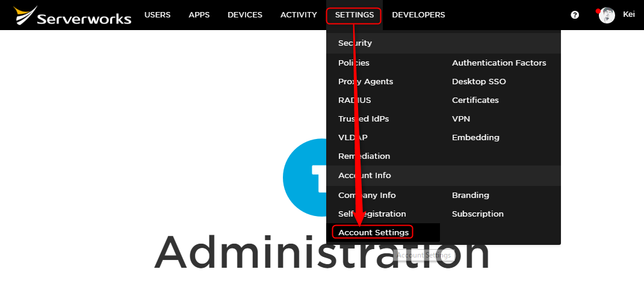Choose Subscription from the menu

[x=478, y=214]
